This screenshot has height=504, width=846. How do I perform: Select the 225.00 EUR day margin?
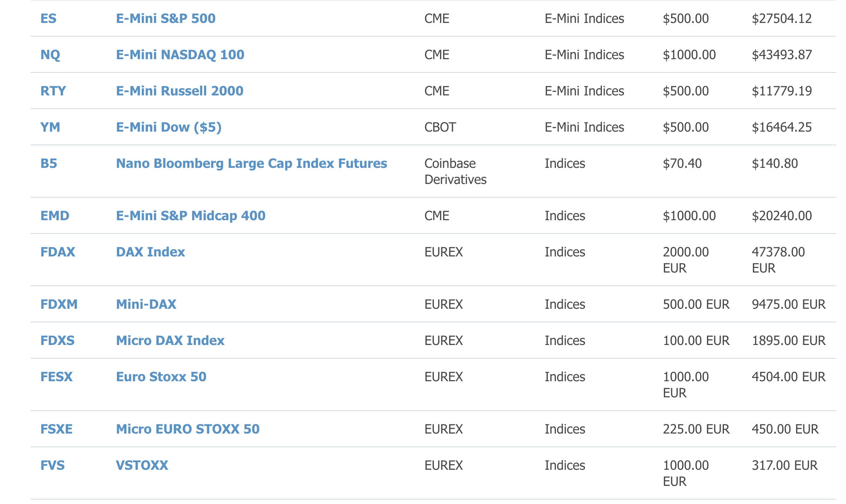click(696, 429)
